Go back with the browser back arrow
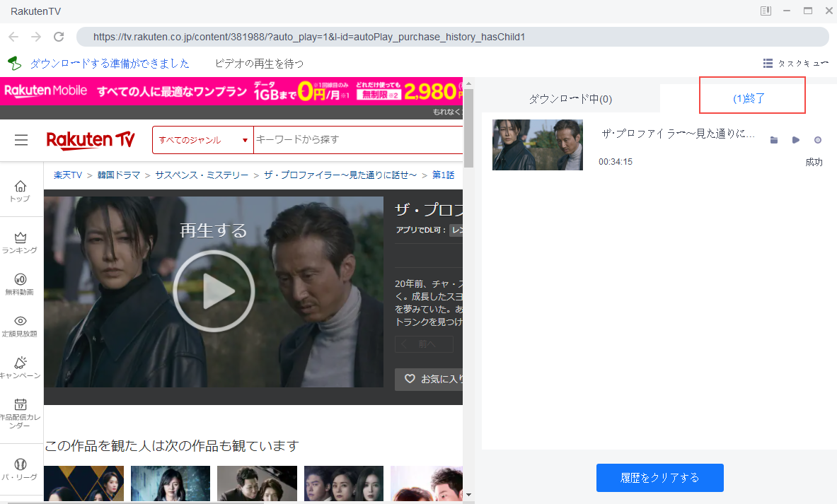The width and height of the screenshot is (837, 504). click(x=14, y=37)
